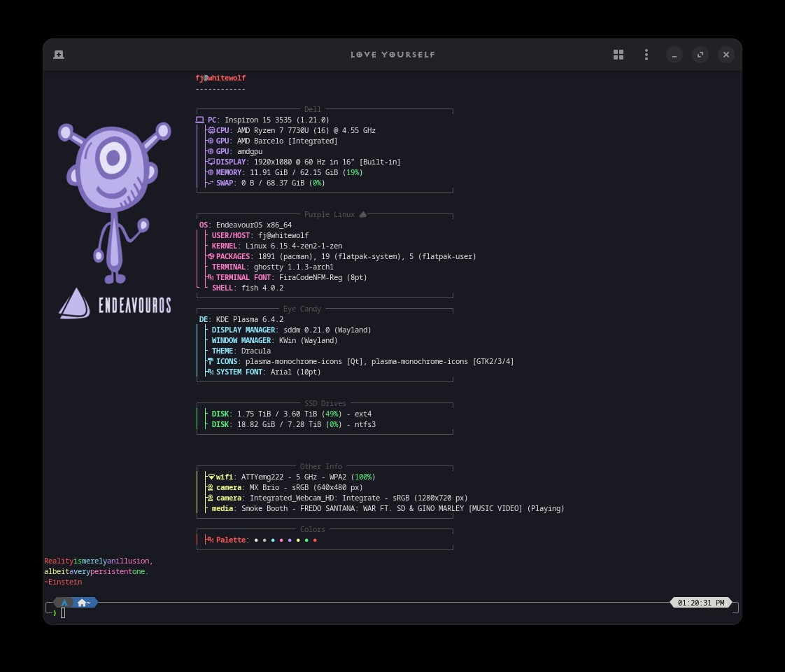Click the system font value "Arial (10pt)"
This screenshot has height=672, width=785.
point(296,372)
